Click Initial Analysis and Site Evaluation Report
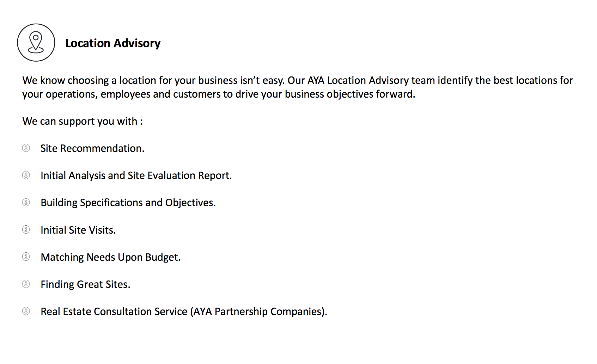This screenshot has width=597, height=364. click(x=136, y=175)
